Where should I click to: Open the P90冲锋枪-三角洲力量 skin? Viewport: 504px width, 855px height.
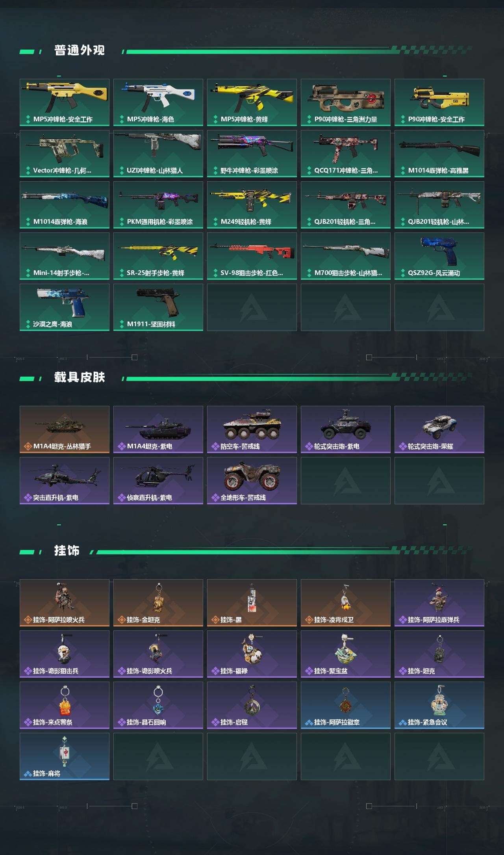pyautogui.click(x=346, y=102)
